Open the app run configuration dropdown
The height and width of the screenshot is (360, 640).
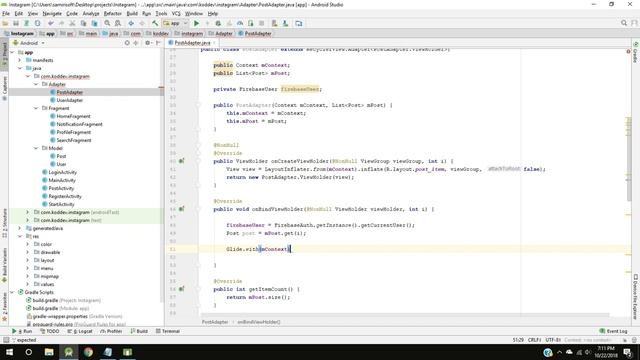176,23
